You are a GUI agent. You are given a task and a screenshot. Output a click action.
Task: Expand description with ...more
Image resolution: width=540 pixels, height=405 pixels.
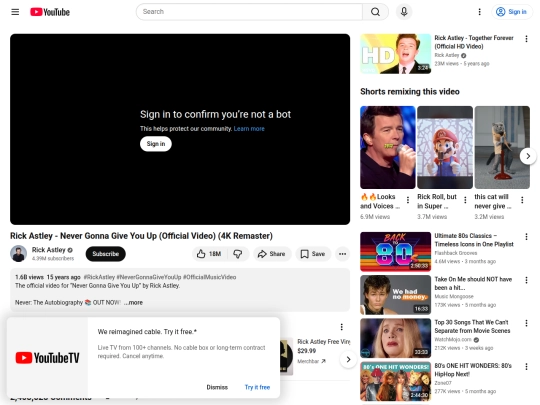click(133, 302)
